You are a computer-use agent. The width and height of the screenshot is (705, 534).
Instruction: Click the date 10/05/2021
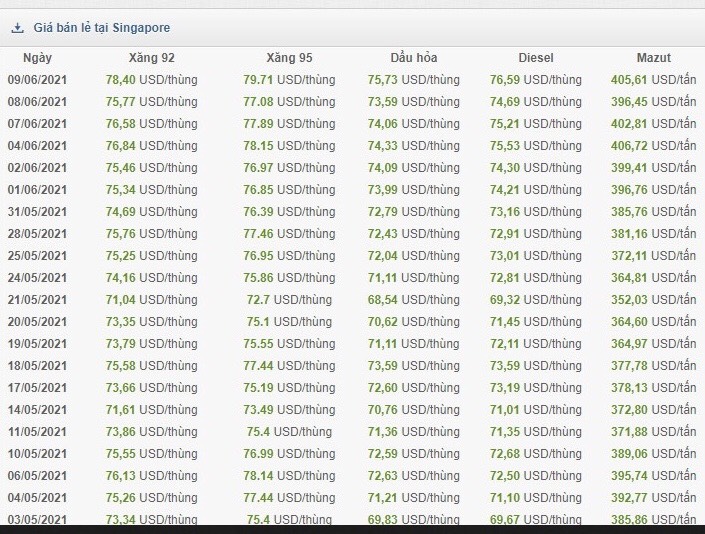[x=37, y=454]
